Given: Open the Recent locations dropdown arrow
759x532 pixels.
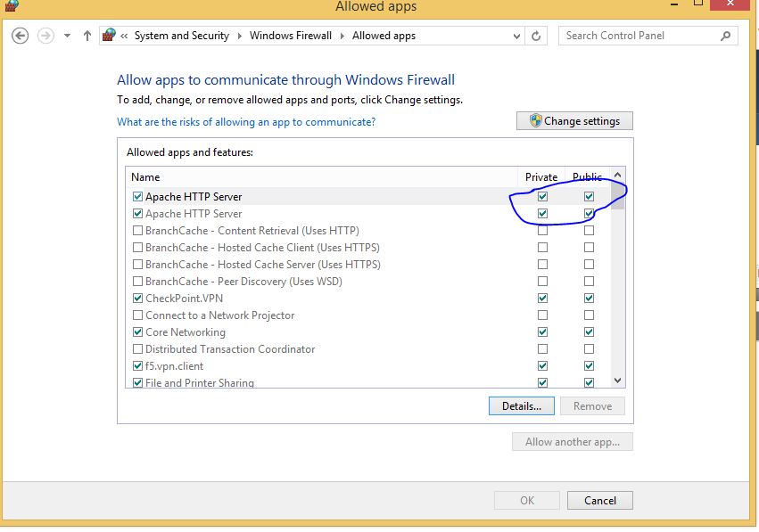Looking at the screenshot, I should [67, 36].
